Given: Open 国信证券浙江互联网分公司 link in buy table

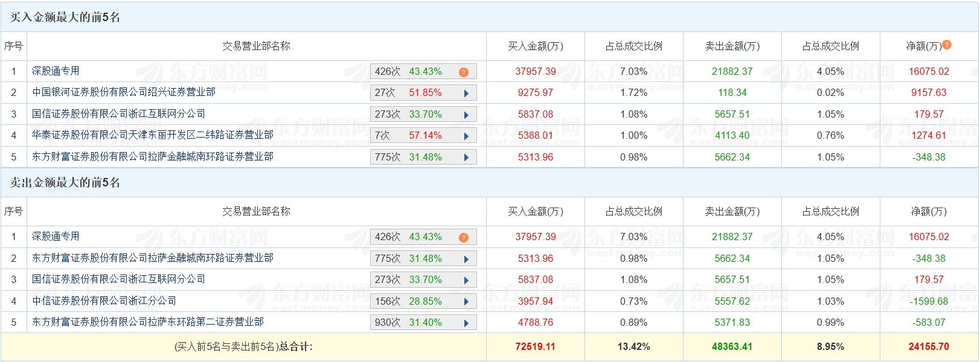Looking at the screenshot, I should point(119,114).
